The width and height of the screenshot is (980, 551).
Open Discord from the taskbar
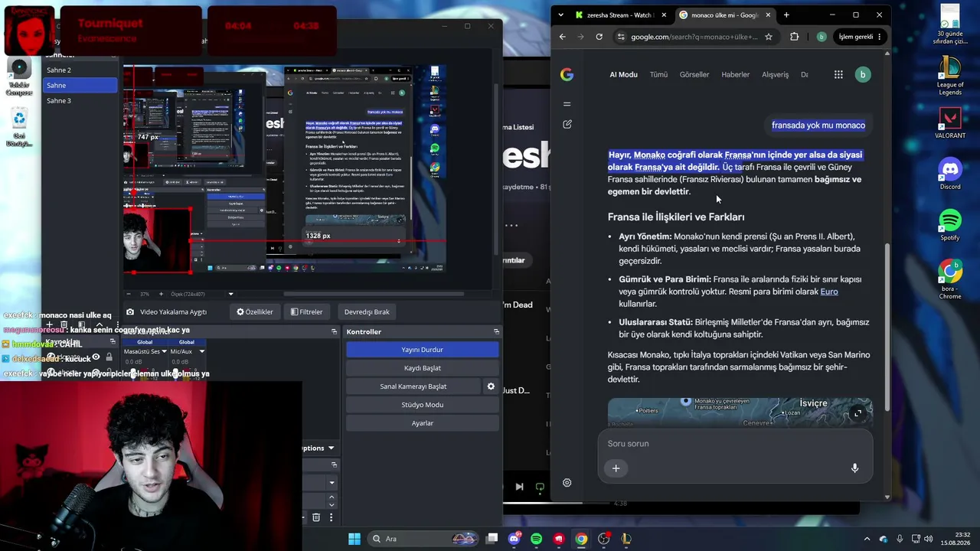click(514, 539)
